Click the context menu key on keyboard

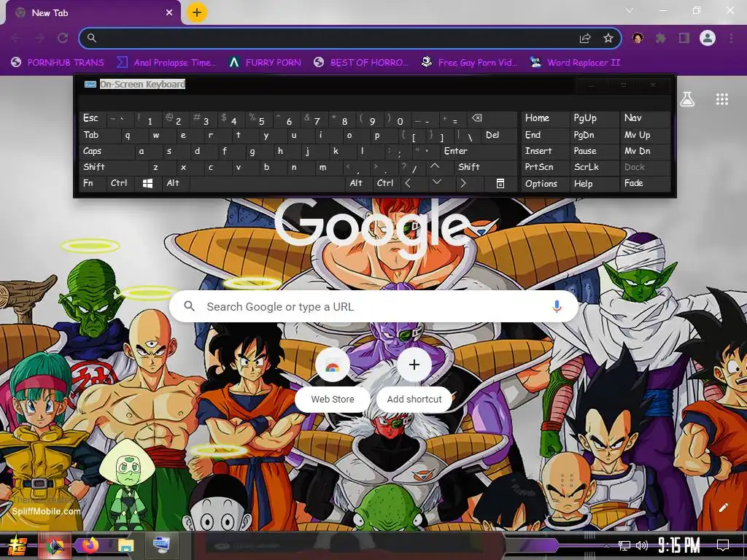pyautogui.click(x=500, y=183)
